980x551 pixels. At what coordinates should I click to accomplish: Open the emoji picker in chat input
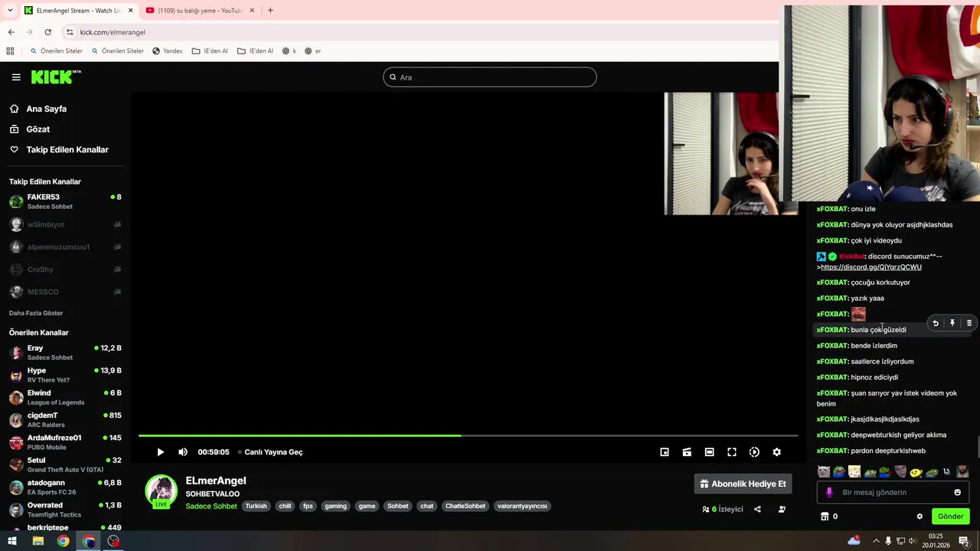click(957, 493)
